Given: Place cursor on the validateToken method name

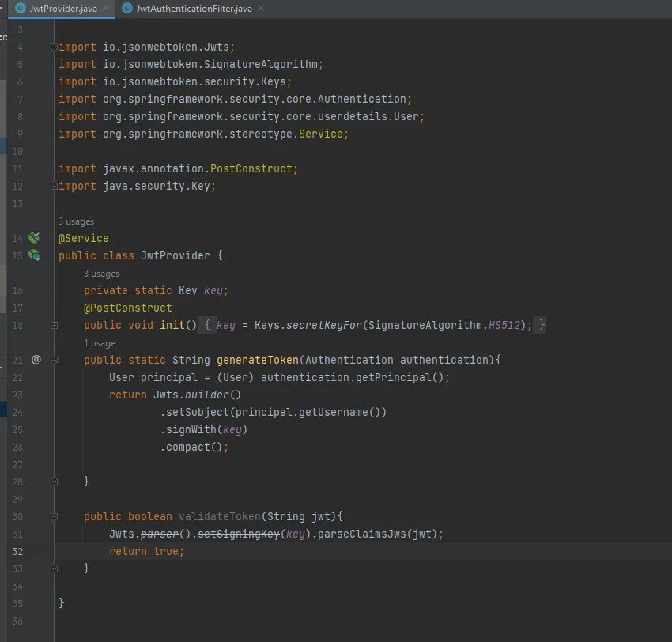Looking at the screenshot, I should click(x=217, y=516).
